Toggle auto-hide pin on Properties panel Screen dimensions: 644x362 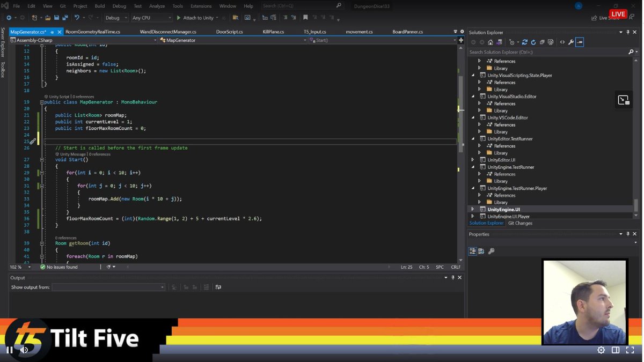pyautogui.click(x=628, y=234)
